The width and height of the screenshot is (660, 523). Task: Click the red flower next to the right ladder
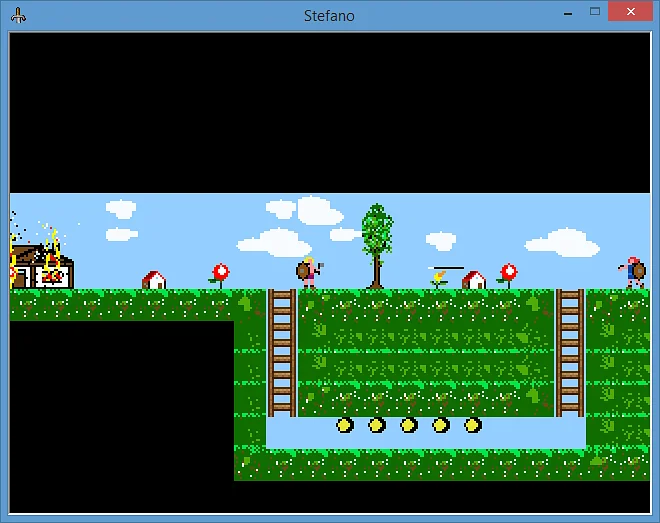(x=508, y=276)
